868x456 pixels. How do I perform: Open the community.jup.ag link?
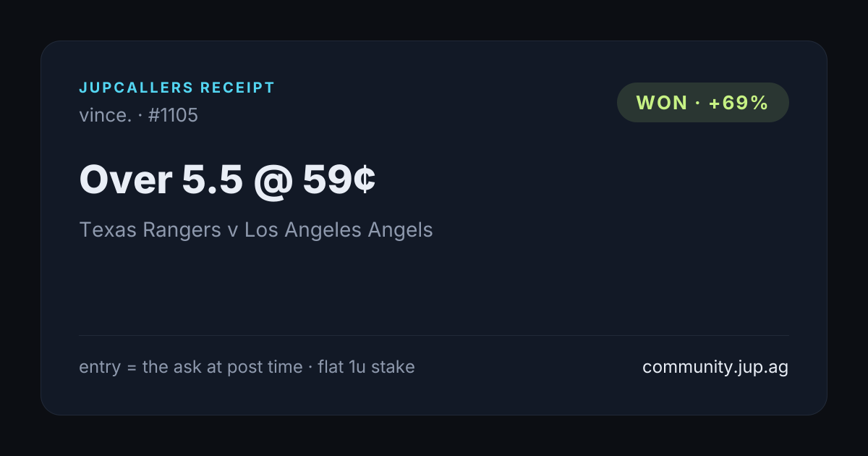[x=715, y=367]
